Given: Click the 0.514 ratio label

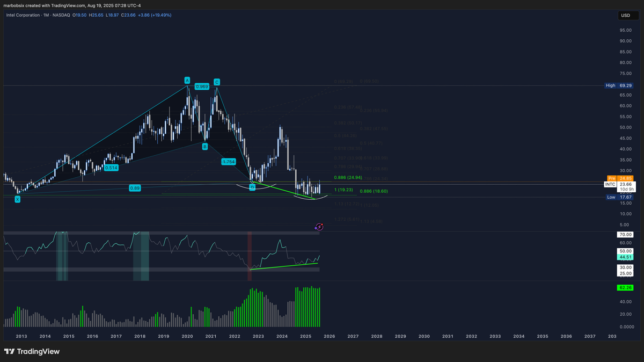Looking at the screenshot, I should click(x=112, y=168).
